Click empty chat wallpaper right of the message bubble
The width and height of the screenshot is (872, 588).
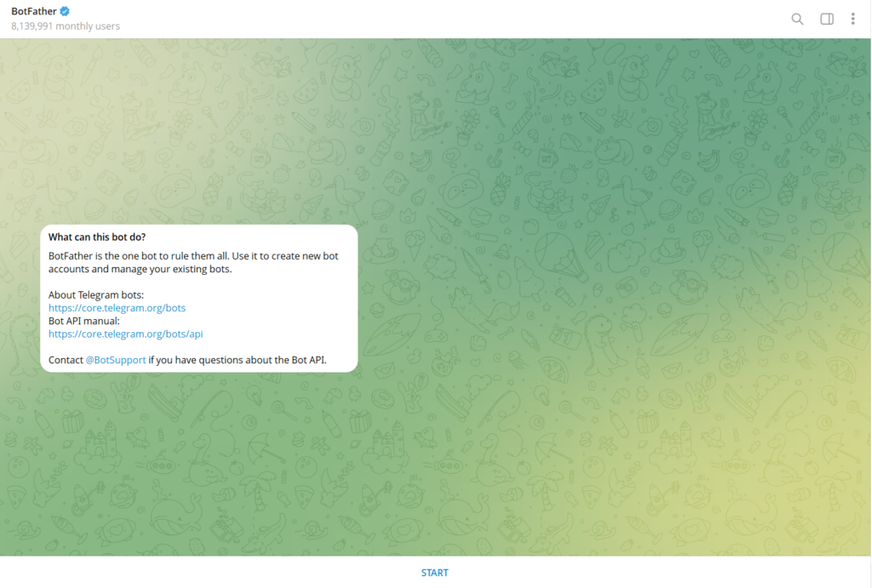pyautogui.click(x=596, y=298)
